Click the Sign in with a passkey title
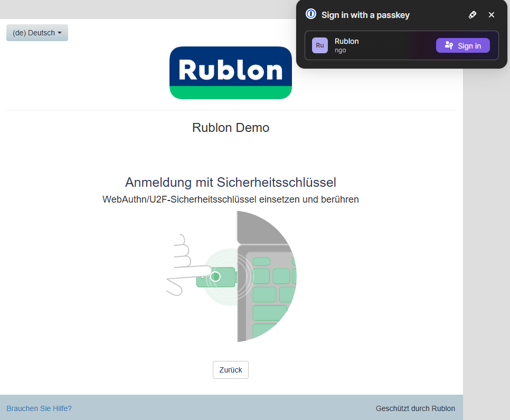The width and height of the screenshot is (510, 420). click(365, 15)
